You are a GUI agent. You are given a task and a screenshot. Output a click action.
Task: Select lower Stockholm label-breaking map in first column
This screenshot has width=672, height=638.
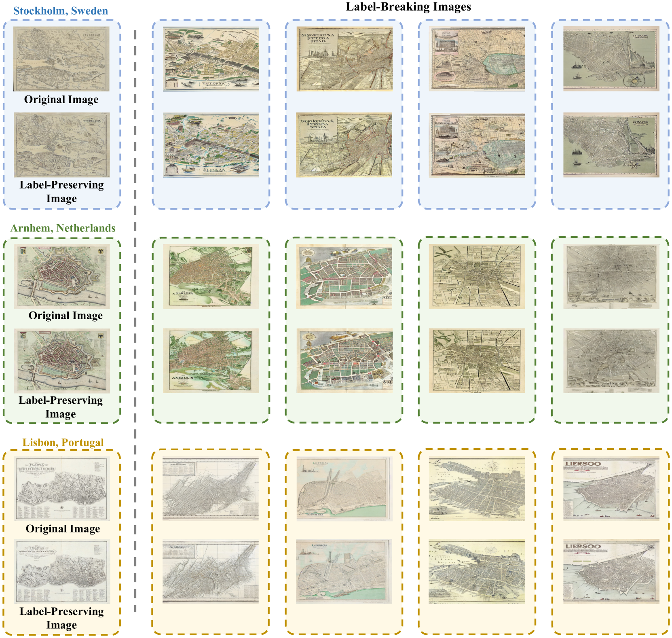(x=211, y=145)
